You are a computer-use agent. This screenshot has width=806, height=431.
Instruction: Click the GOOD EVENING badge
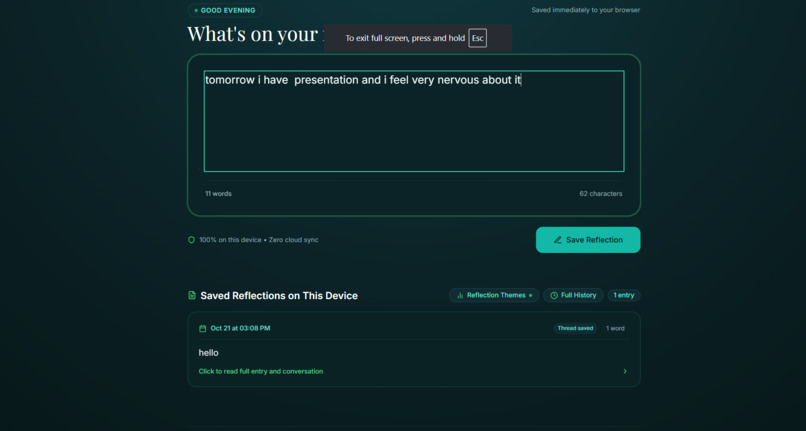pos(225,10)
